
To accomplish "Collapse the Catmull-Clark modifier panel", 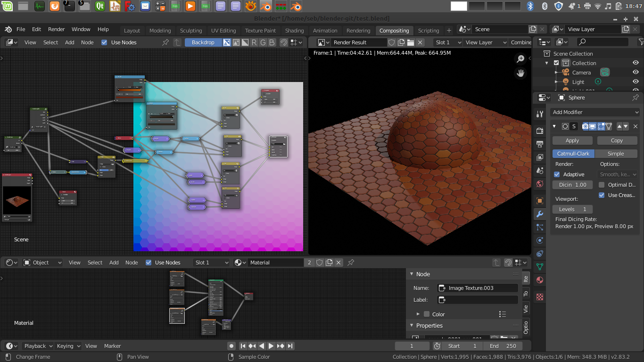I will click(x=554, y=126).
